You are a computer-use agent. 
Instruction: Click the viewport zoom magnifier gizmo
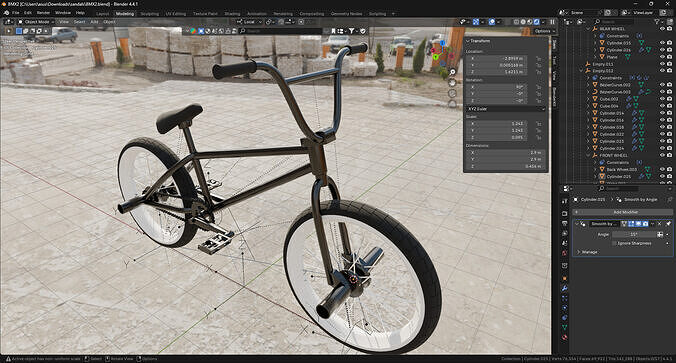tap(453, 72)
